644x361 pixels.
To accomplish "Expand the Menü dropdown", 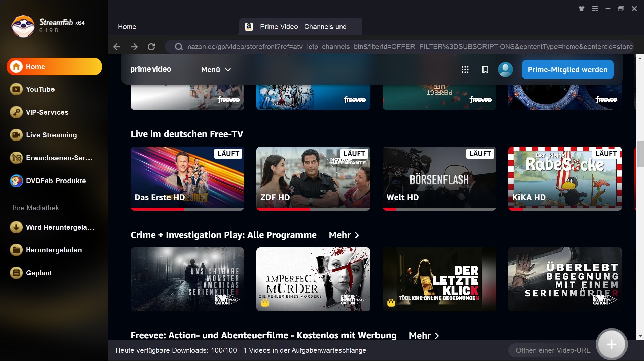I will pos(216,70).
